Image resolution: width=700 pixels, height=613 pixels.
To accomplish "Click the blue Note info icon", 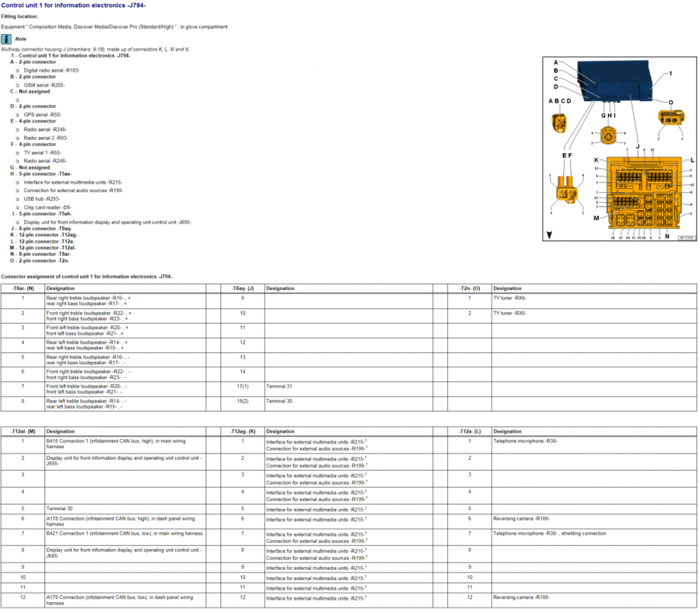I will coord(7,38).
